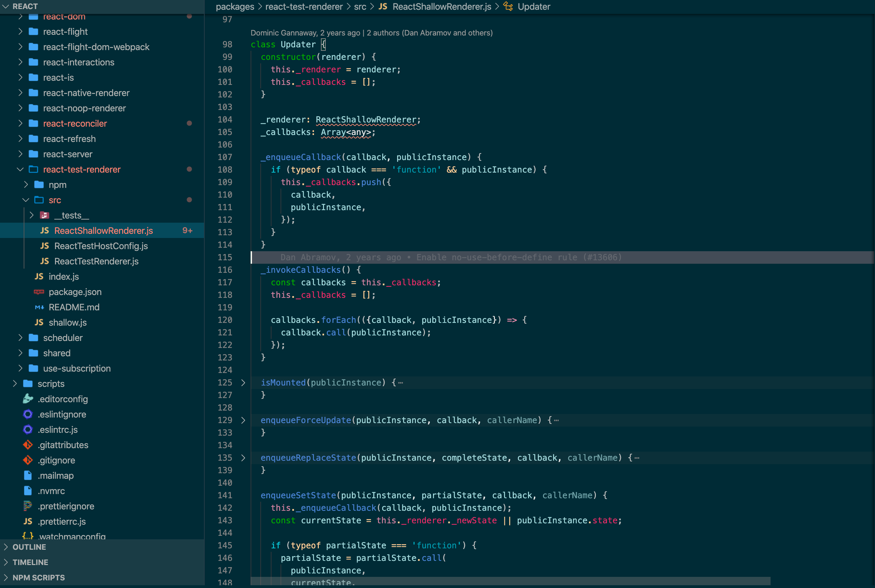Click the folded ellipsis after isMounted
The image size is (875, 588).
401,383
